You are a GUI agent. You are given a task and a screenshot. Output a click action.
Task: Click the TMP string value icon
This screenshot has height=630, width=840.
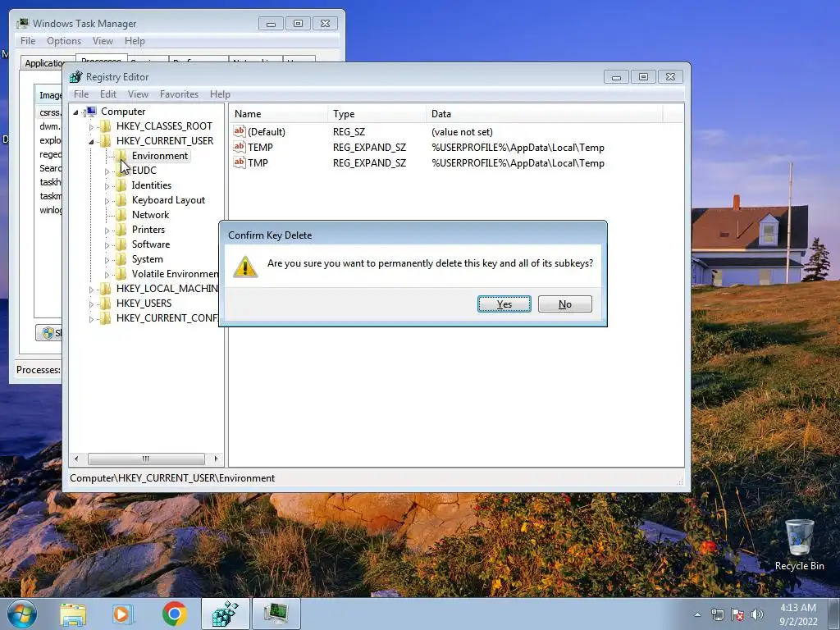click(x=239, y=162)
